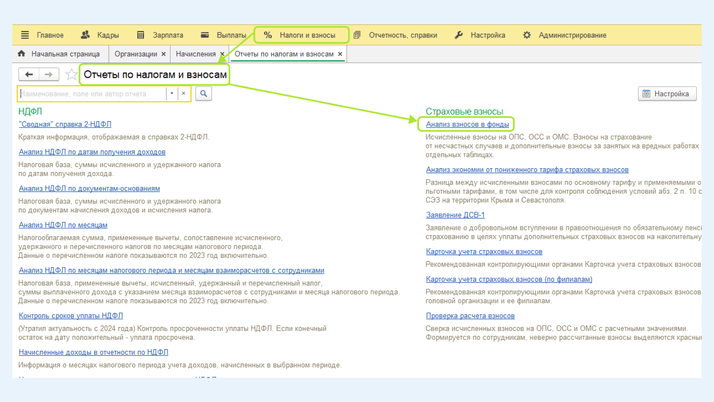The height and width of the screenshot is (402, 714).
Task: Clear the search field with the x button
Action: click(x=184, y=94)
